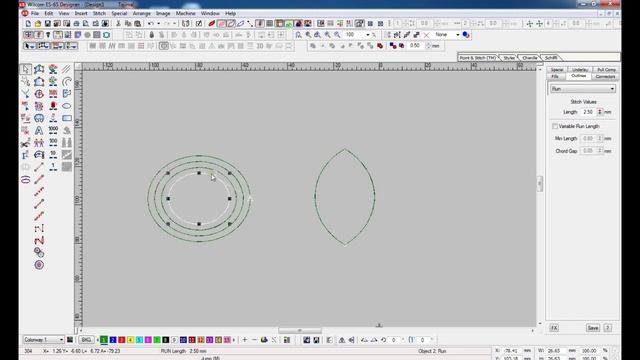This screenshot has width=640, height=360.
Task: Open the Machine menu
Action: pyautogui.click(x=185, y=13)
